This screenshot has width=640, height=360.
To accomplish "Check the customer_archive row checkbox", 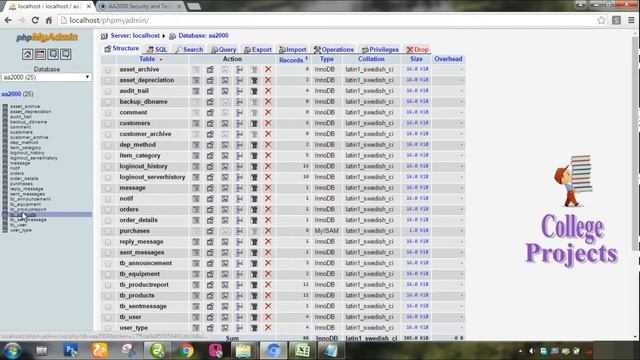I will tap(108, 134).
